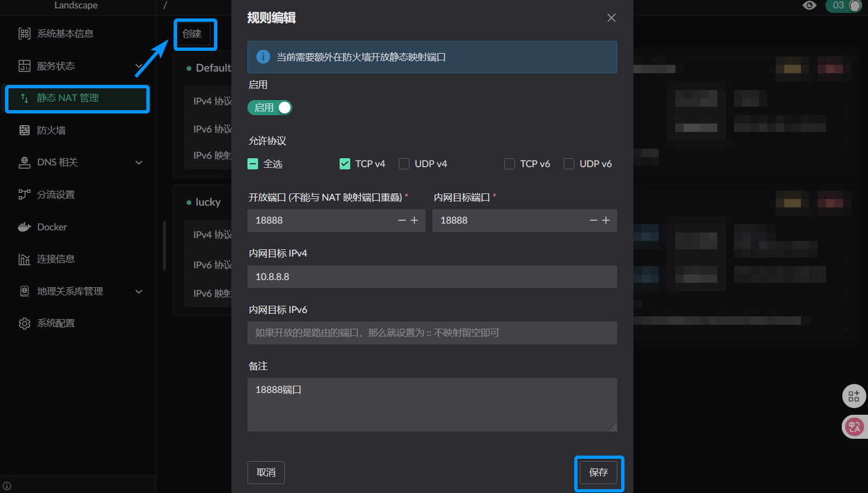Expand the 地理关系库管理 submenu chevron
868x493 pixels.
coord(139,292)
